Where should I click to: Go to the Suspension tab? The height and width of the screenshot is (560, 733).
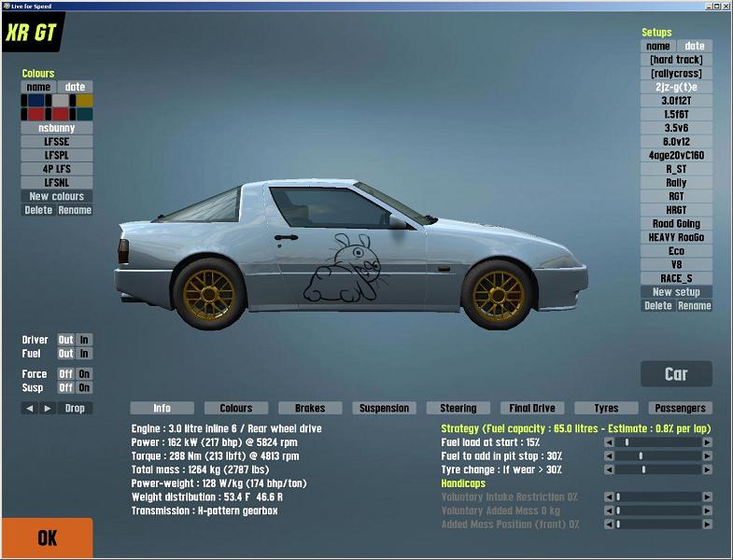pyautogui.click(x=385, y=408)
